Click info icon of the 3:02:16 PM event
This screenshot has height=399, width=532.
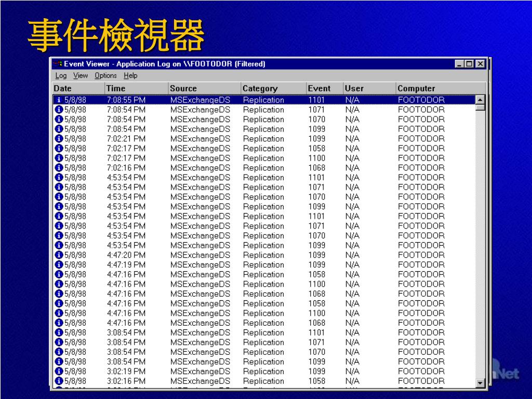click(x=59, y=381)
